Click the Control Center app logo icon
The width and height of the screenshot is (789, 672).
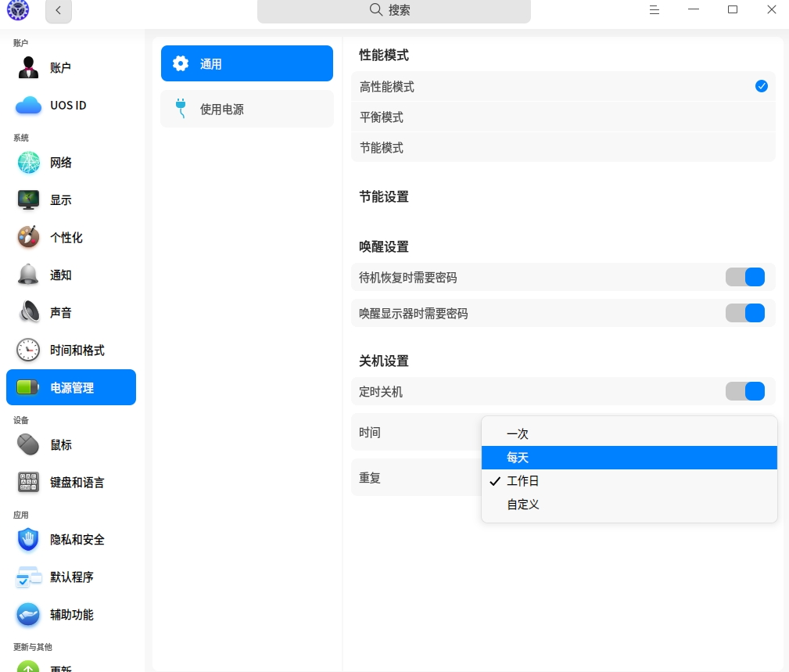pyautogui.click(x=18, y=9)
